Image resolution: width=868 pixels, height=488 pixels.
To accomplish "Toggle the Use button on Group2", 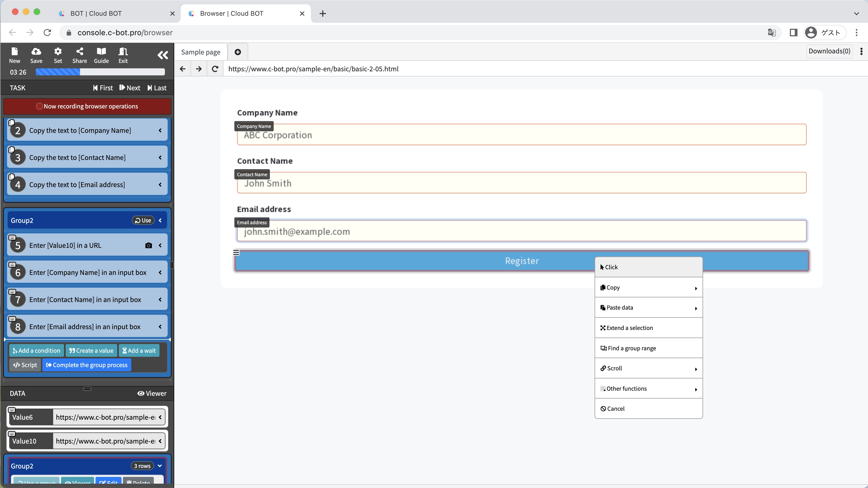I will 143,220.
